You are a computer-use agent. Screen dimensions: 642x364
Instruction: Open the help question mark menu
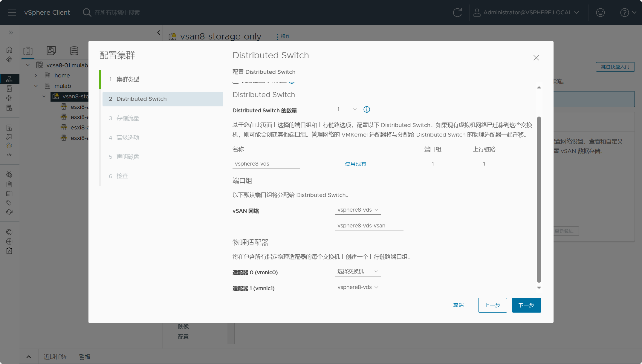point(628,13)
